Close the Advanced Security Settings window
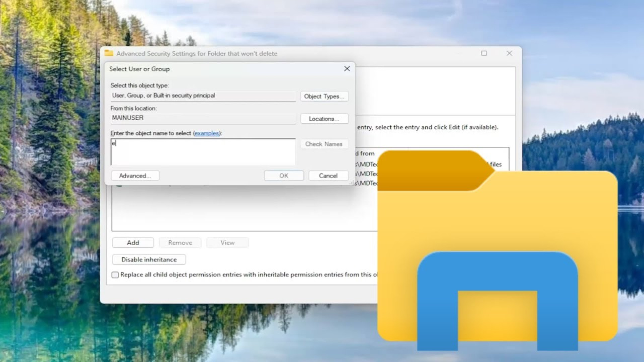The height and width of the screenshot is (362, 644). pyautogui.click(x=509, y=53)
